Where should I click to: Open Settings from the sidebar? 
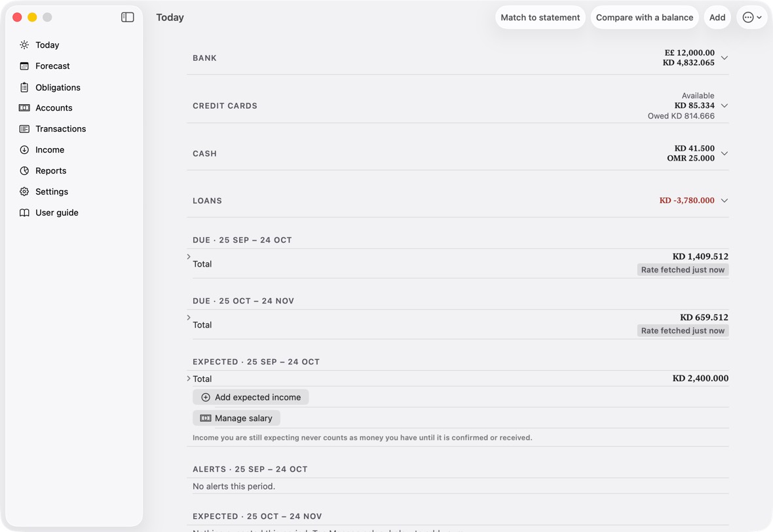[52, 192]
